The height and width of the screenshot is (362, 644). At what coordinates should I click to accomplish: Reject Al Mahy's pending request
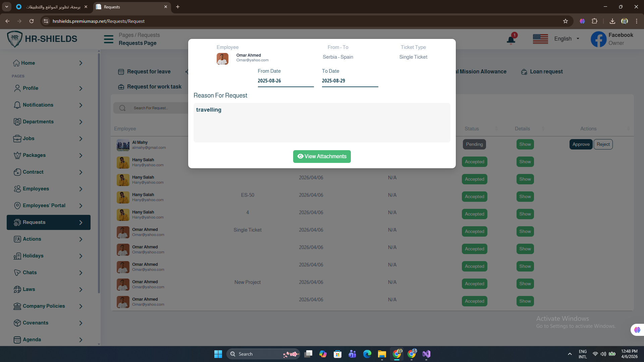pyautogui.click(x=603, y=144)
